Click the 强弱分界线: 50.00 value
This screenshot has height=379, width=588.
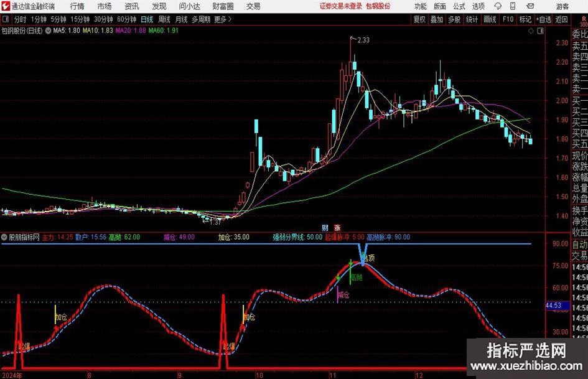point(297,237)
